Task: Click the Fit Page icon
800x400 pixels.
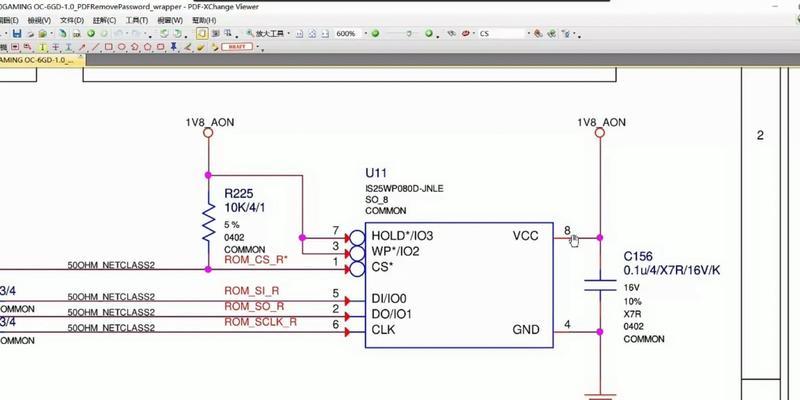Action: click(312, 34)
